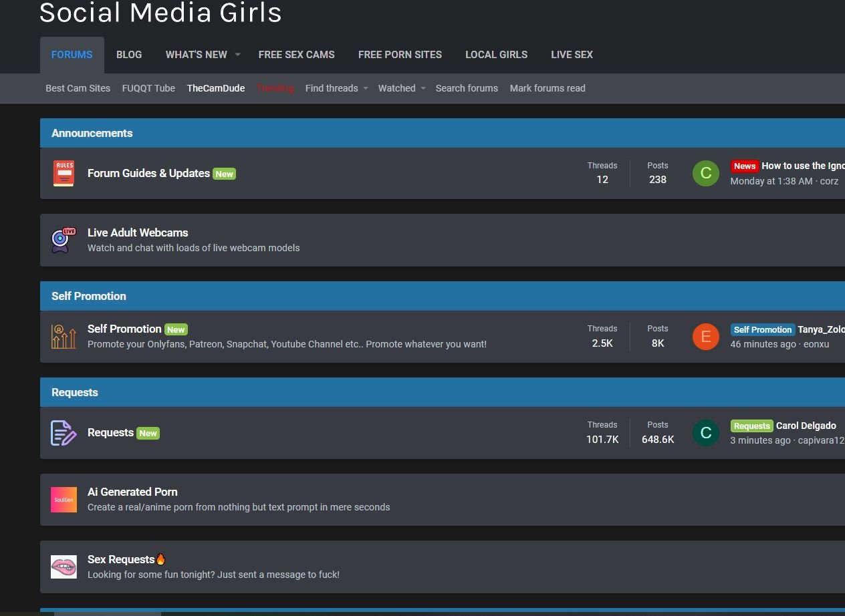Viewport: 845px width, 616px height.
Task: Click the Live Adult Webcams webcam icon
Action: pos(64,240)
